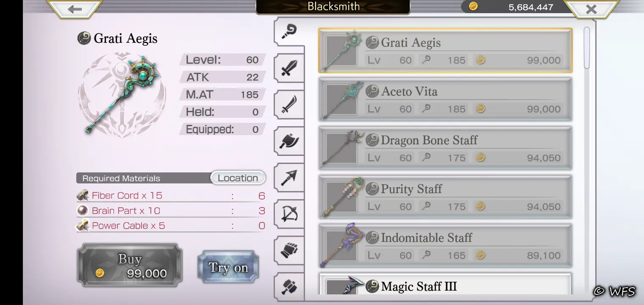The height and width of the screenshot is (305, 644).
Task: Buy Grati Aegis for 99,000
Action: (x=130, y=266)
